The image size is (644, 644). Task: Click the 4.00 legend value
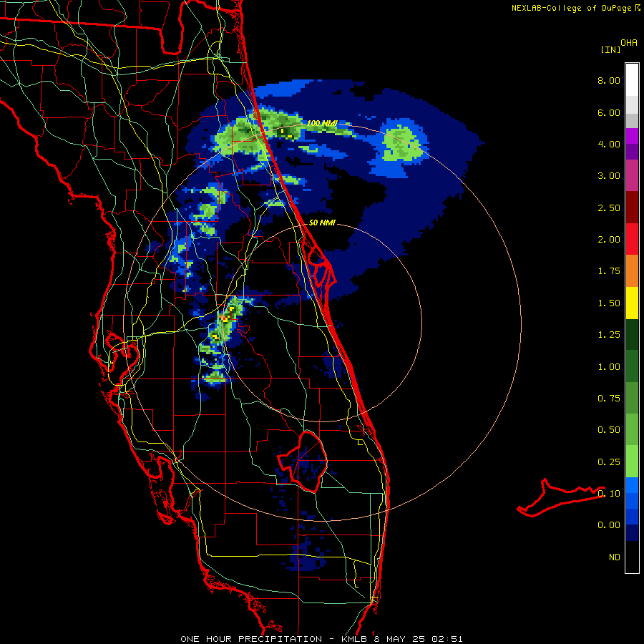609,144
